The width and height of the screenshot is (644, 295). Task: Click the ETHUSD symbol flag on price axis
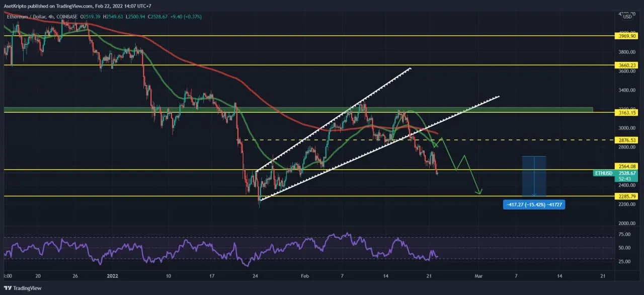pos(603,173)
